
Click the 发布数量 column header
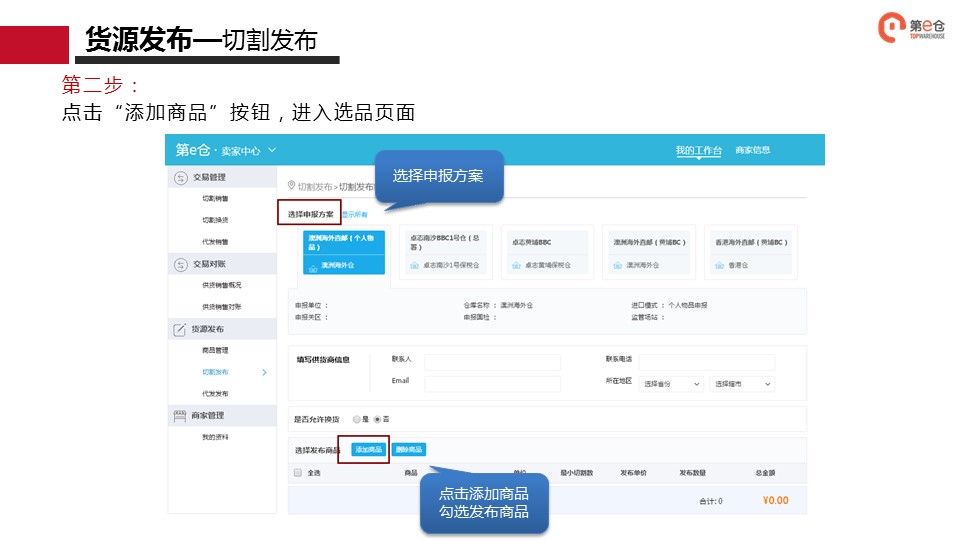[692, 473]
